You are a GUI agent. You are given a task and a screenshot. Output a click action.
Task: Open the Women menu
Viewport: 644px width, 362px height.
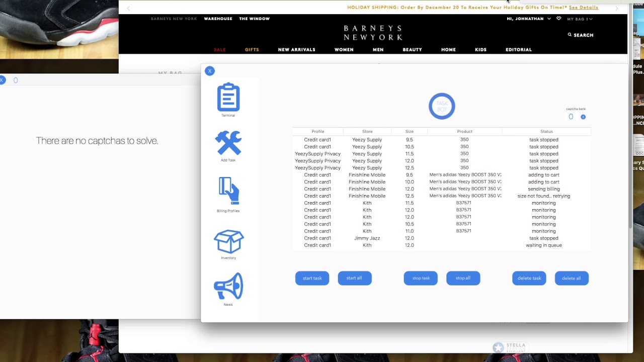coord(344,50)
